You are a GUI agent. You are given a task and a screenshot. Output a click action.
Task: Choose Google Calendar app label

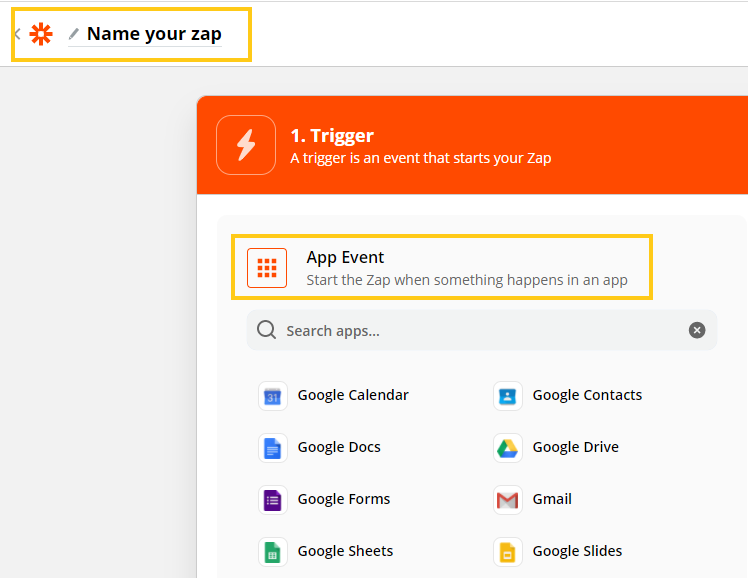(353, 395)
